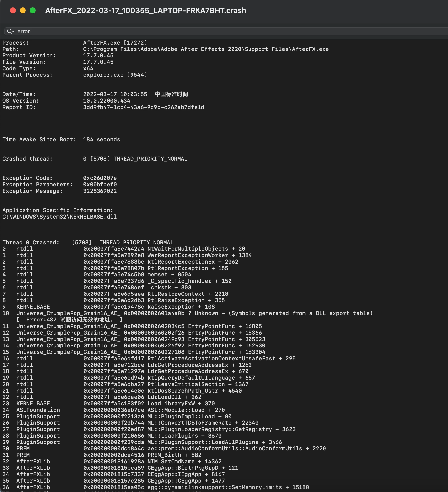Image resolution: width=448 pixels, height=492 pixels.
Task: Click "ML::PluginSupport::LoadAllPlugins + 3466" in frame 29
Action: [x=215, y=442]
